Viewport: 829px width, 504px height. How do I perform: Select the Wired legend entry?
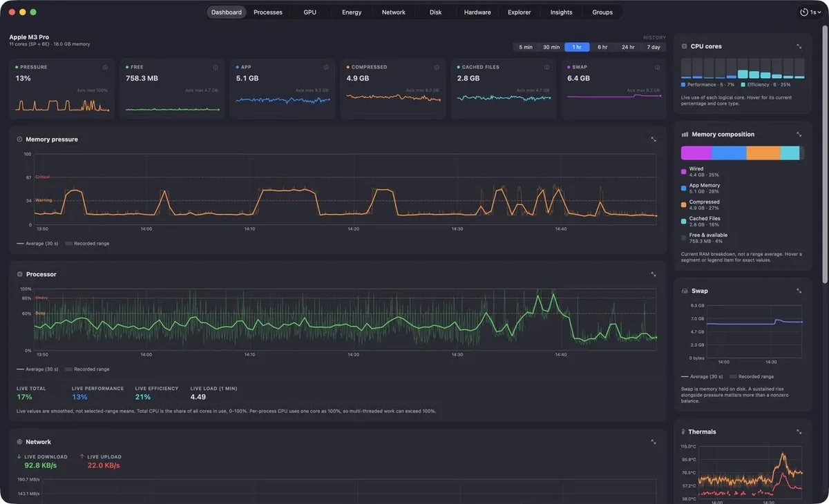click(701, 172)
